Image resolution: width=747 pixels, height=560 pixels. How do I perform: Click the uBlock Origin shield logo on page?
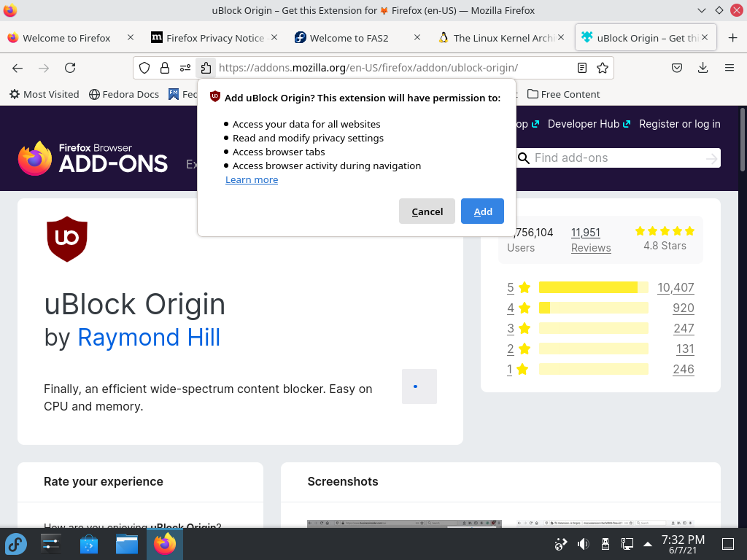click(67, 239)
